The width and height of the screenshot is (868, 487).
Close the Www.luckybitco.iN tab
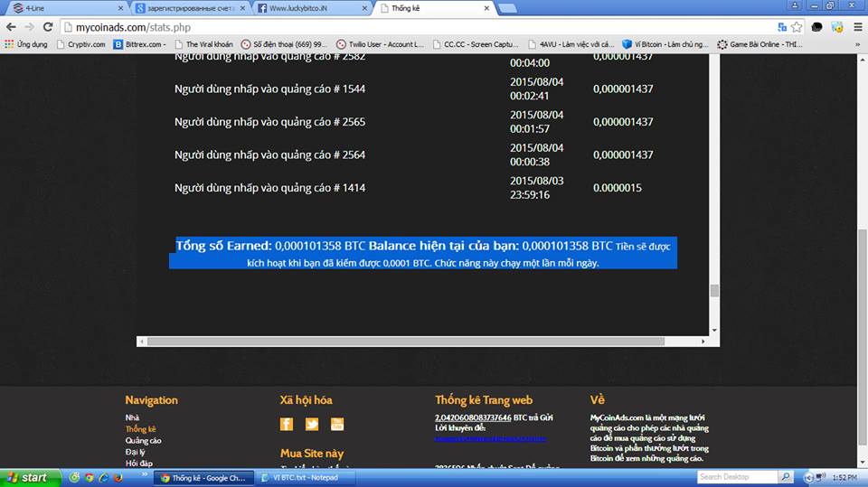[364, 8]
